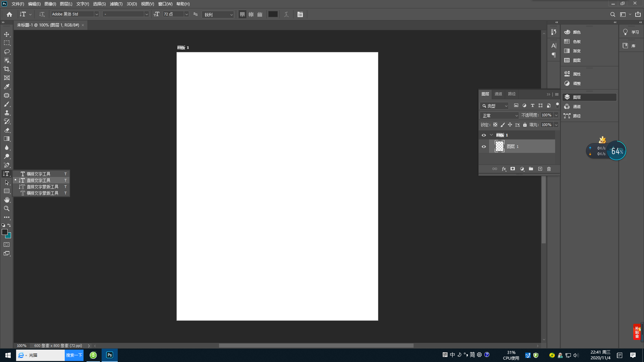Click the background color swatch
The image size is (644, 362).
9,236
